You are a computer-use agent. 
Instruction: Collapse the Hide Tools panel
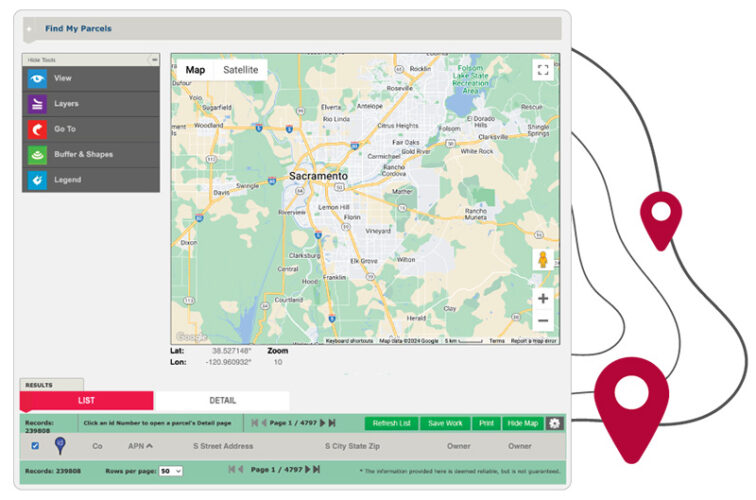[x=153, y=60]
